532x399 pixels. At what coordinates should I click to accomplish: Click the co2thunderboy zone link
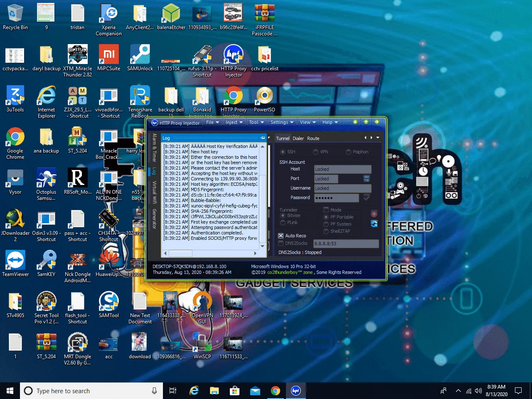click(290, 272)
